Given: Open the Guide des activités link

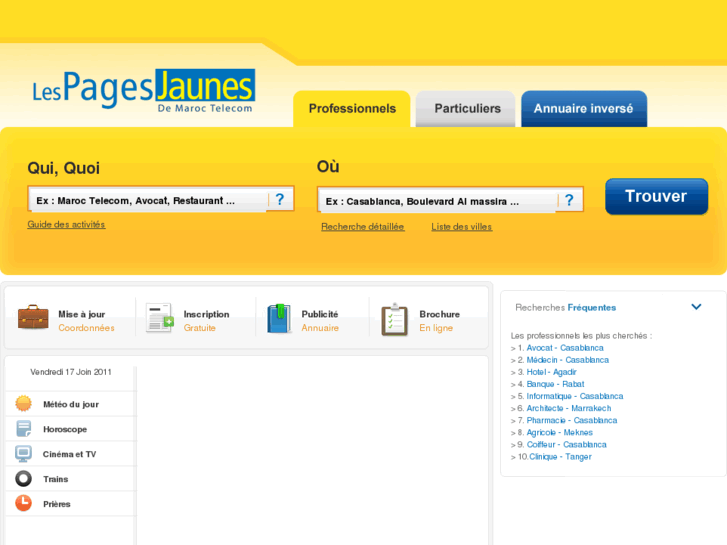Looking at the screenshot, I should [66, 224].
